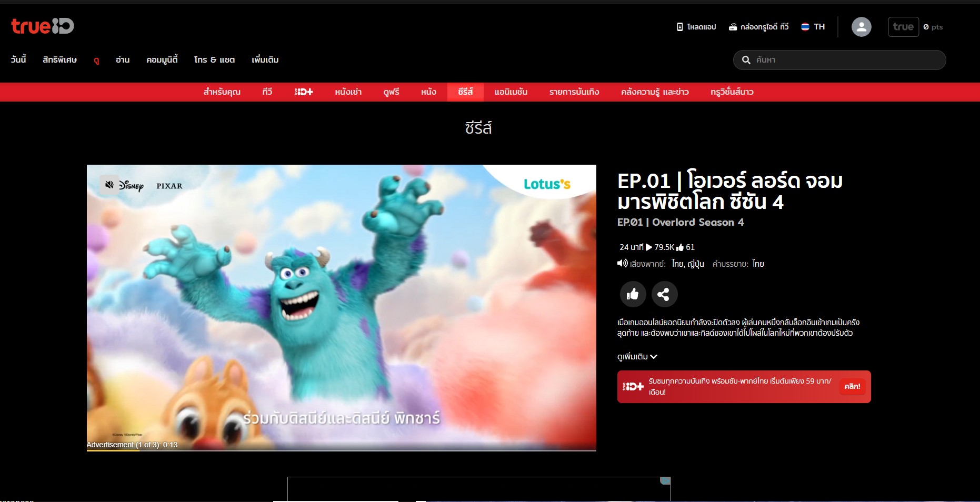
Task: Expand the description with ดูเพิ่มเติม
Action: pos(637,357)
